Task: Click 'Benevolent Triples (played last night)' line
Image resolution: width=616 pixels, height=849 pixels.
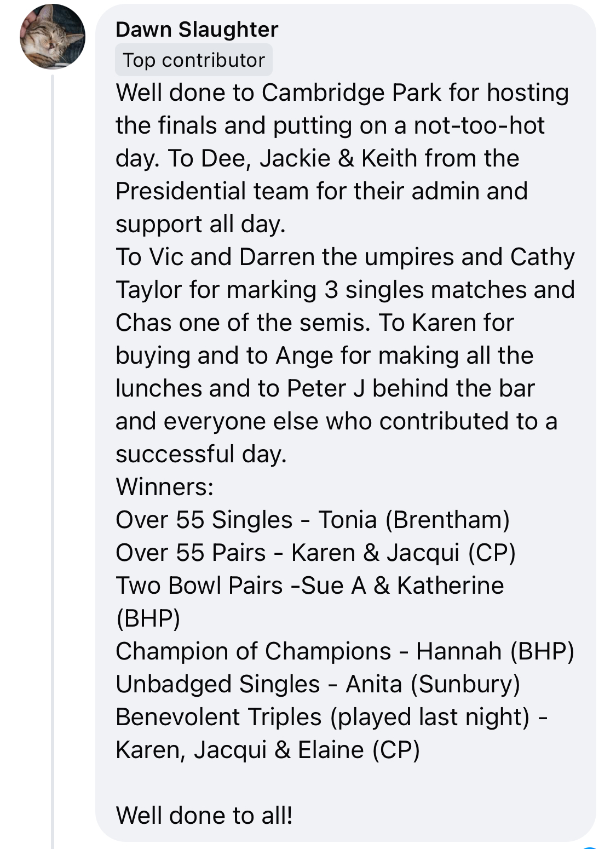Action: (331, 717)
